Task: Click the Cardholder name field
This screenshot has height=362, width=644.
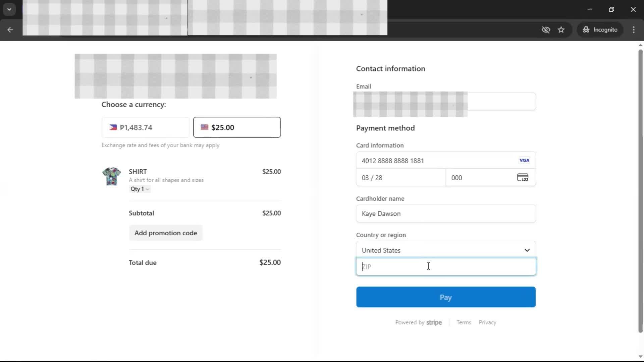Action: pyautogui.click(x=445, y=214)
